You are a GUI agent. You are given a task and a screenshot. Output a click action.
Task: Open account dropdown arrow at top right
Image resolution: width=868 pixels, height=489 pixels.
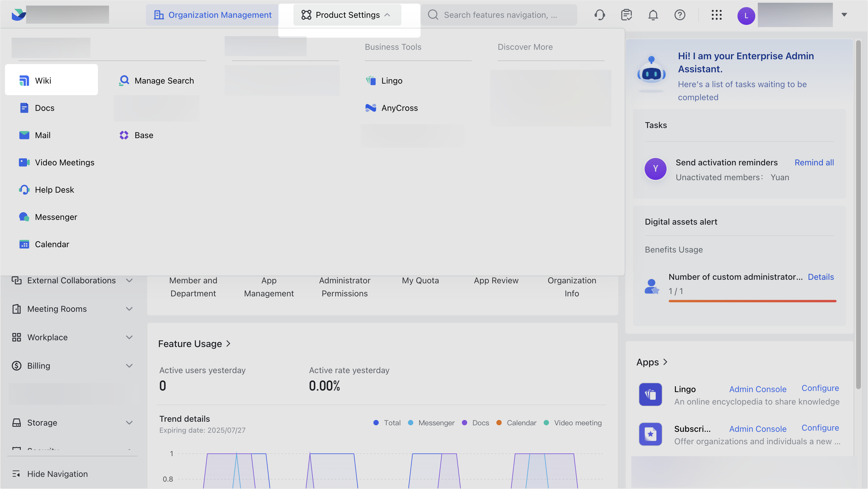(844, 15)
